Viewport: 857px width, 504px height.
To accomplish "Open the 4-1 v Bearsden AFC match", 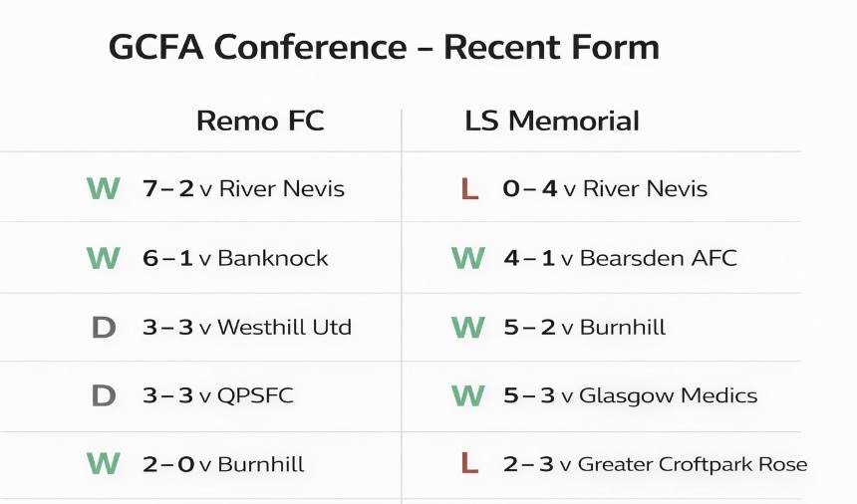I will coord(620,258).
